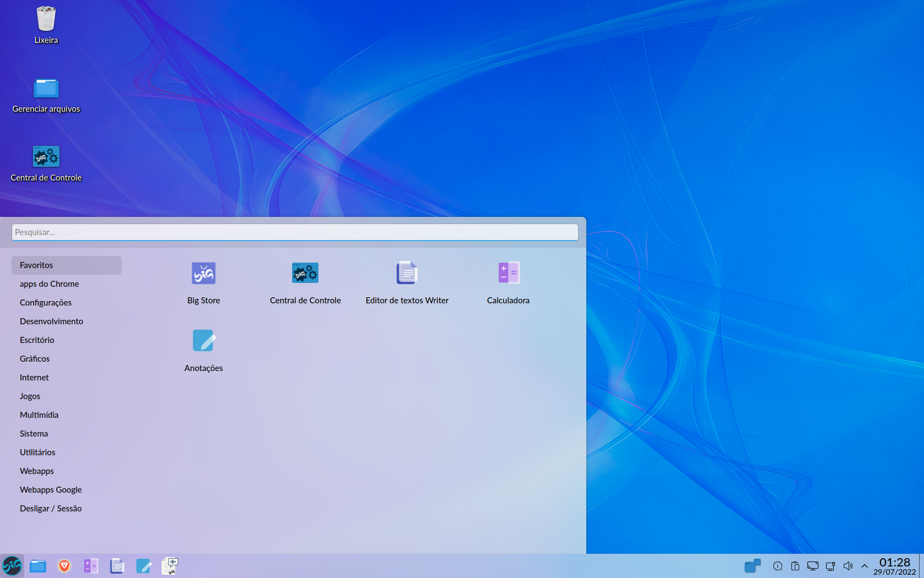Open clipboard tray icon
This screenshot has width=924, height=578.
click(x=795, y=566)
